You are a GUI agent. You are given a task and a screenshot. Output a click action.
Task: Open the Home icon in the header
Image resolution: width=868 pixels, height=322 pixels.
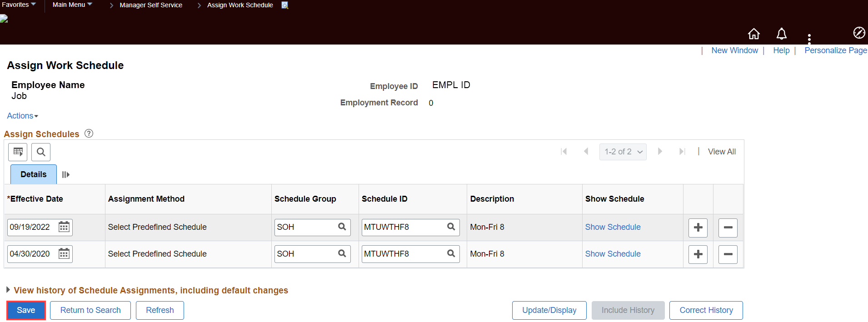(x=753, y=34)
